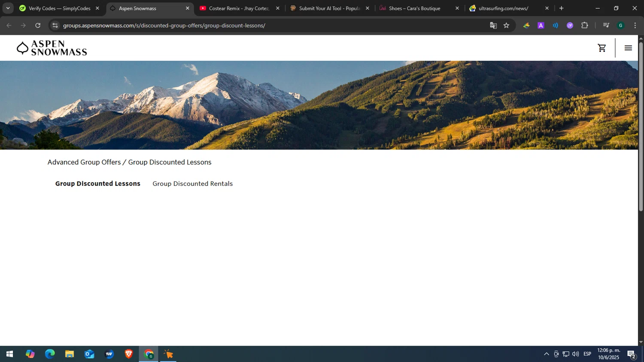This screenshot has height=362, width=644.
Task: Select the Group Discounted Rentals tab
Action: tap(193, 184)
